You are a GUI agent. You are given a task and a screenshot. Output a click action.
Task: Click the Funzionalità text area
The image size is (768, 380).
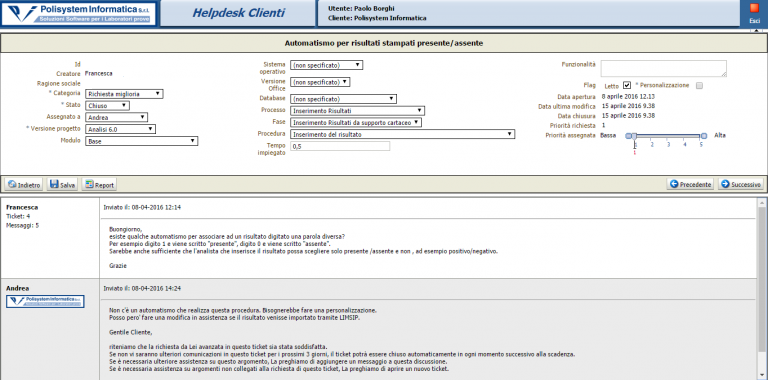click(664, 69)
